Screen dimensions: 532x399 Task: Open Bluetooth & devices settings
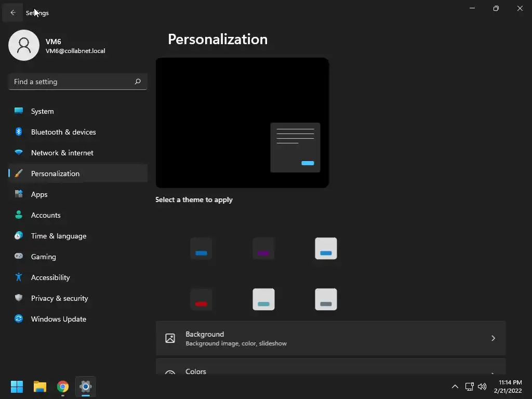78,132
